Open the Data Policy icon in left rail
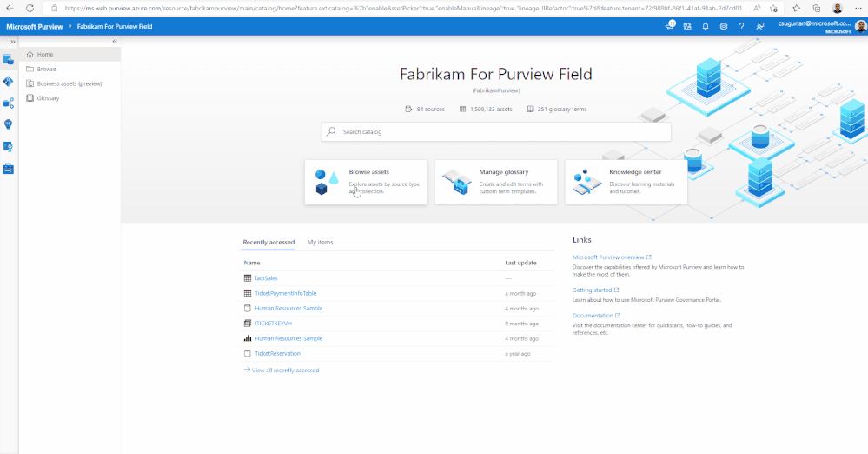Image resolution: width=868 pixels, height=454 pixels. [9, 147]
